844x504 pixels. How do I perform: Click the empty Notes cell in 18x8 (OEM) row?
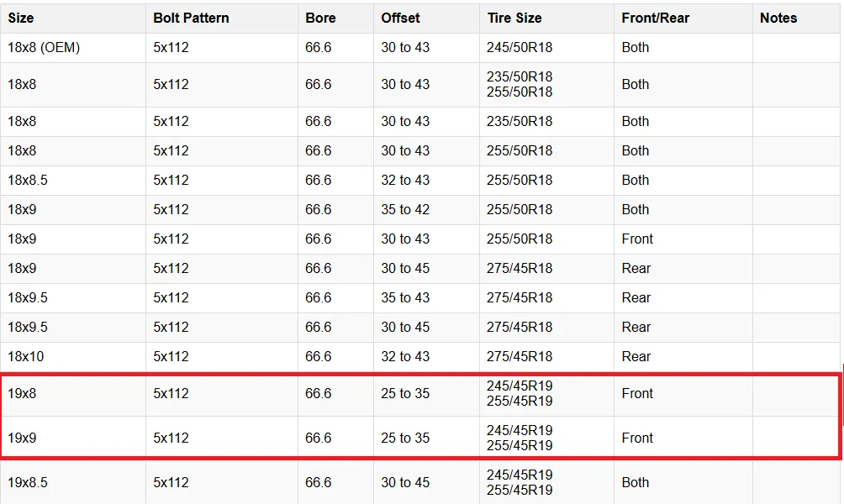tap(796, 48)
